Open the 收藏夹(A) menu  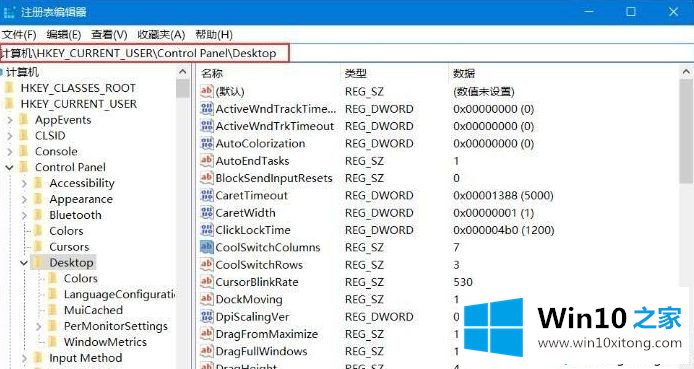[x=161, y=35]
